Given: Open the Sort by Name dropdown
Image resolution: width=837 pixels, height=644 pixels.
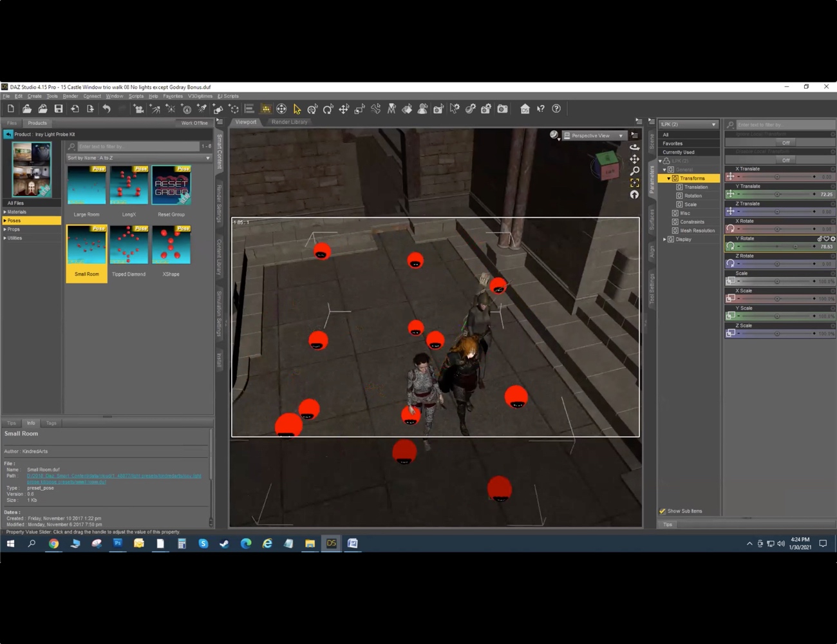Looking at the screenshot, I should (138, 158).
